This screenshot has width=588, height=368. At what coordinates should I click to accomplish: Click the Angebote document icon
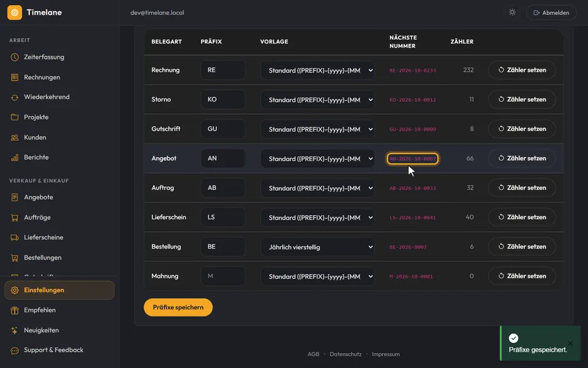click(15, 197)
